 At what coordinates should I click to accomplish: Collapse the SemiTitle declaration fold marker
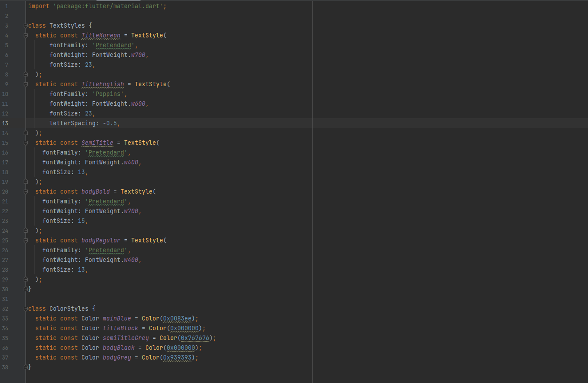(x=26, y=143)
